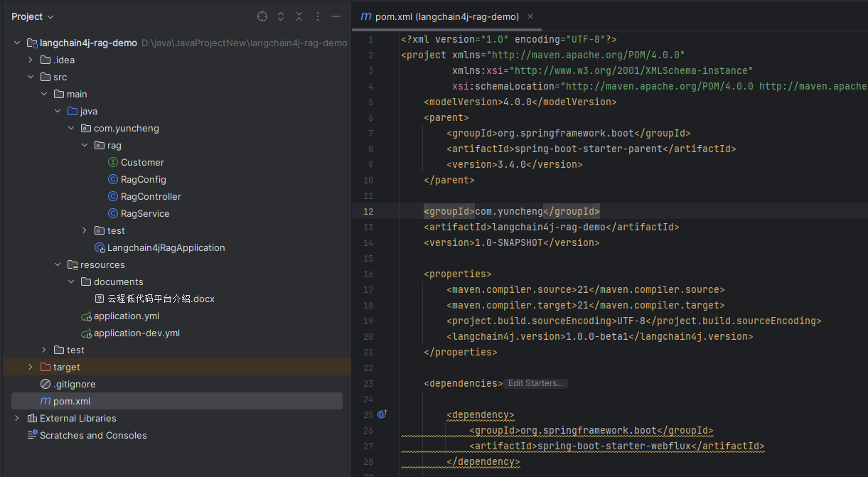Viewport: 868px width, 477px height.
Task: Click the project module icon at root
Action: tap(32, 43)
